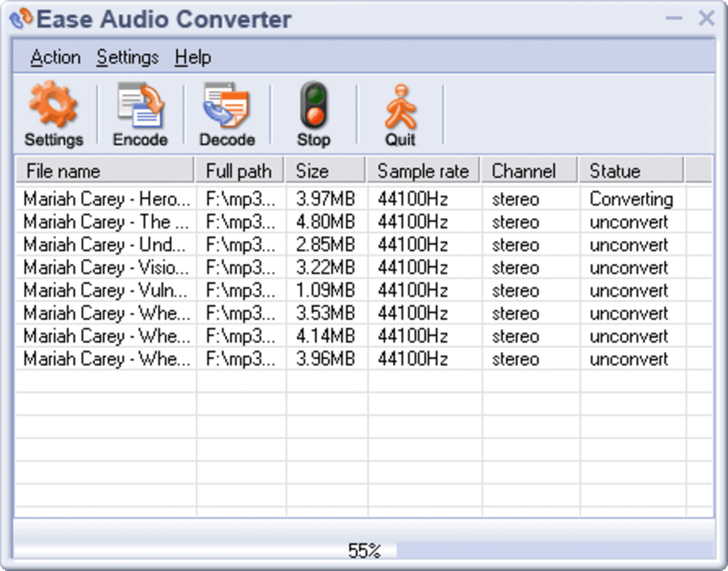Click the 55% conversion progress bar
The height and width of the screenshot is (571, 728).
pos(364,550)
